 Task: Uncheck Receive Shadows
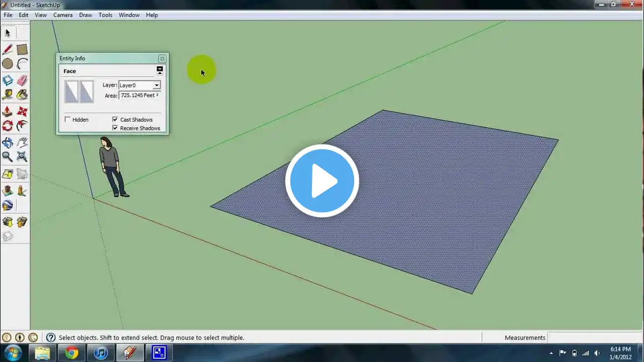click(x=115, y=128)
